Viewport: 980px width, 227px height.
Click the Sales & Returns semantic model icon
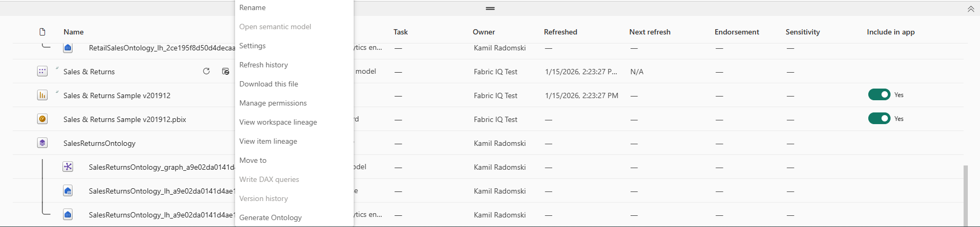point(42,71)
